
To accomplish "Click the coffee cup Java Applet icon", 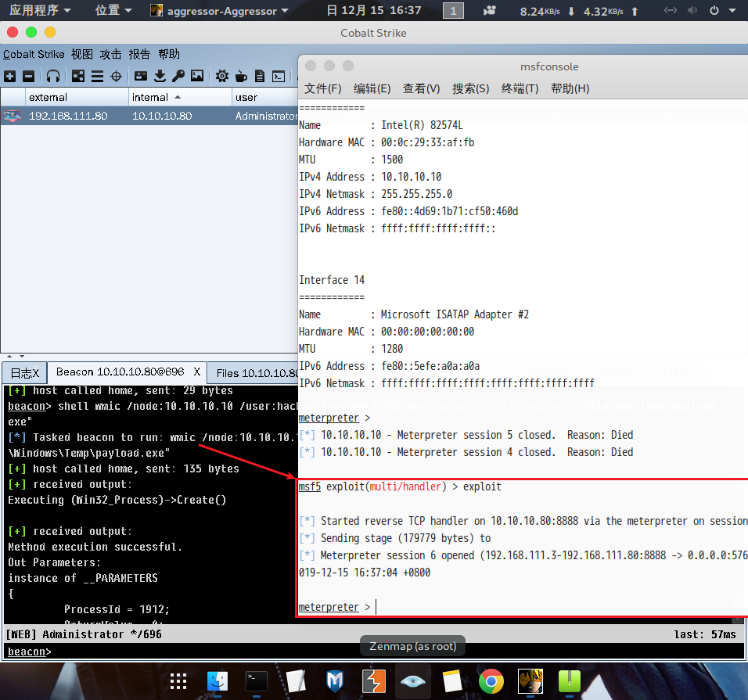I will [242, 76].
